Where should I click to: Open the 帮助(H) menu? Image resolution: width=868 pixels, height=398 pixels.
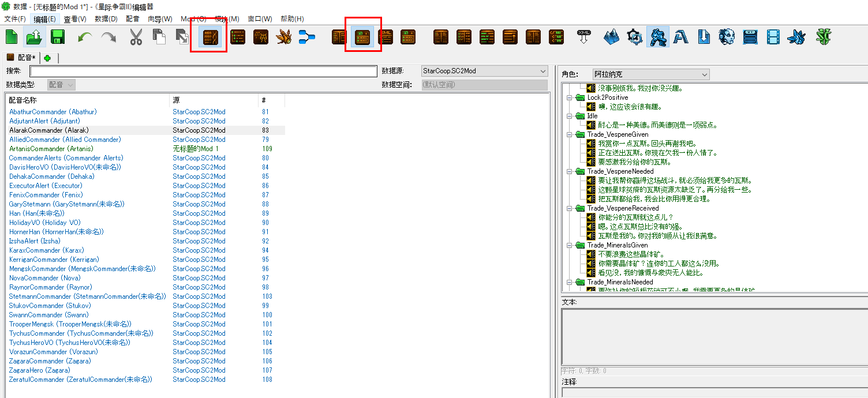tap(292, 19)
